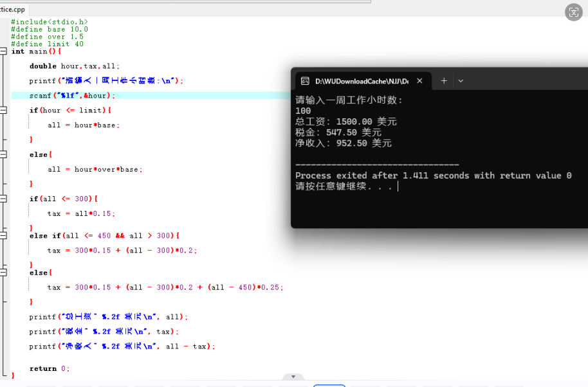
Task: Click the #define over 1.5 line
Action: coord(47,37)
